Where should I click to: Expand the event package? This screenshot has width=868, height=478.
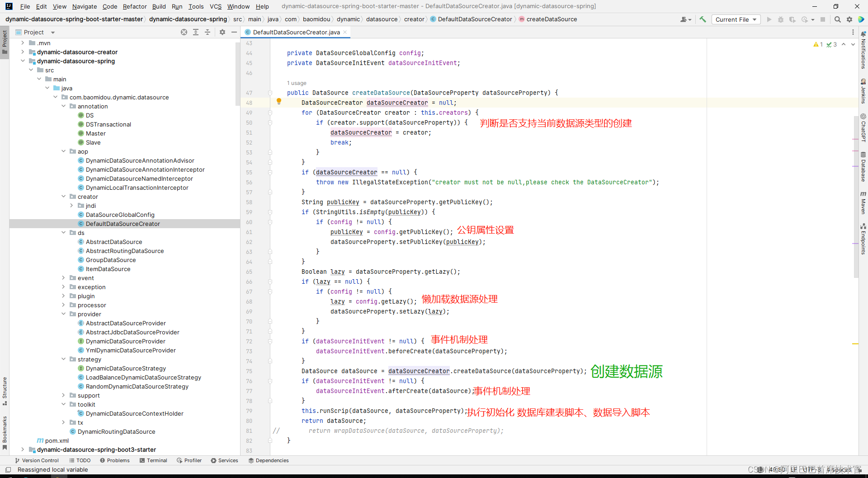[63, 278]
